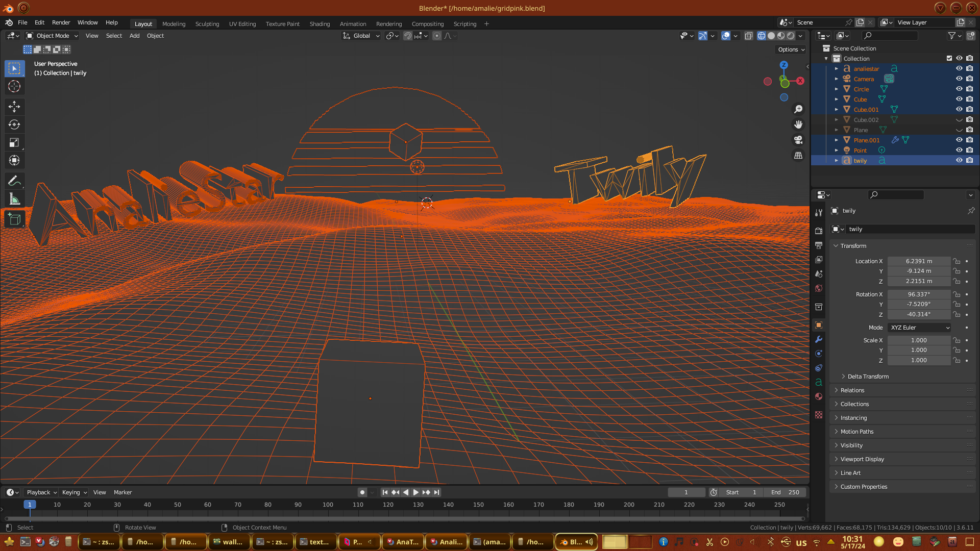980x551 pixels.
Task: Click the viewport Options button
Action: point(791,49)
